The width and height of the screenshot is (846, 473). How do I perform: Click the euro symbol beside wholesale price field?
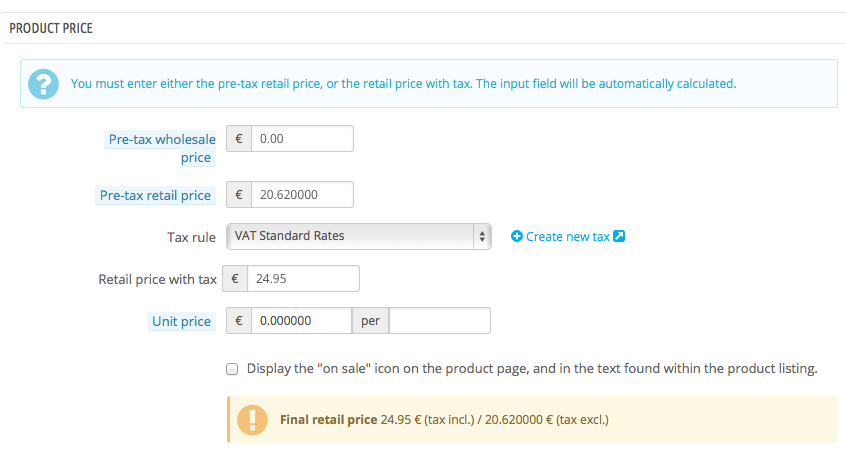pyautogui.click(x=239, y=139)
